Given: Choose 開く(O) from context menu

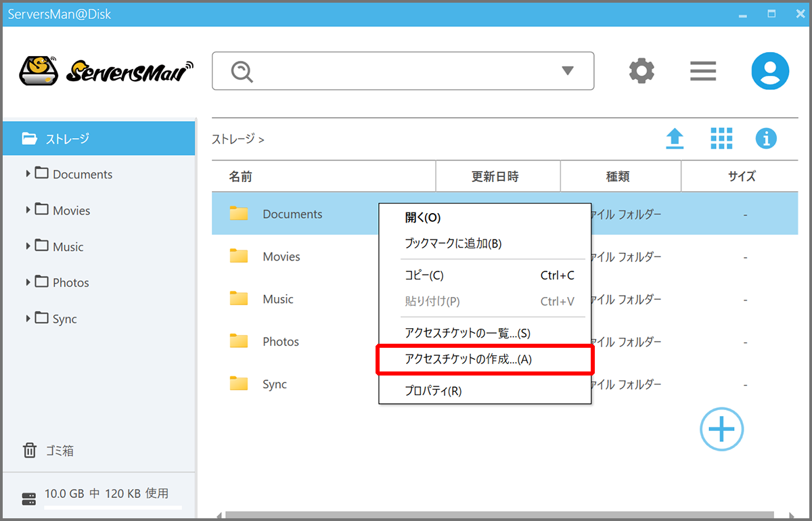Looking at the screenshot, I should (x=485, y=218).
